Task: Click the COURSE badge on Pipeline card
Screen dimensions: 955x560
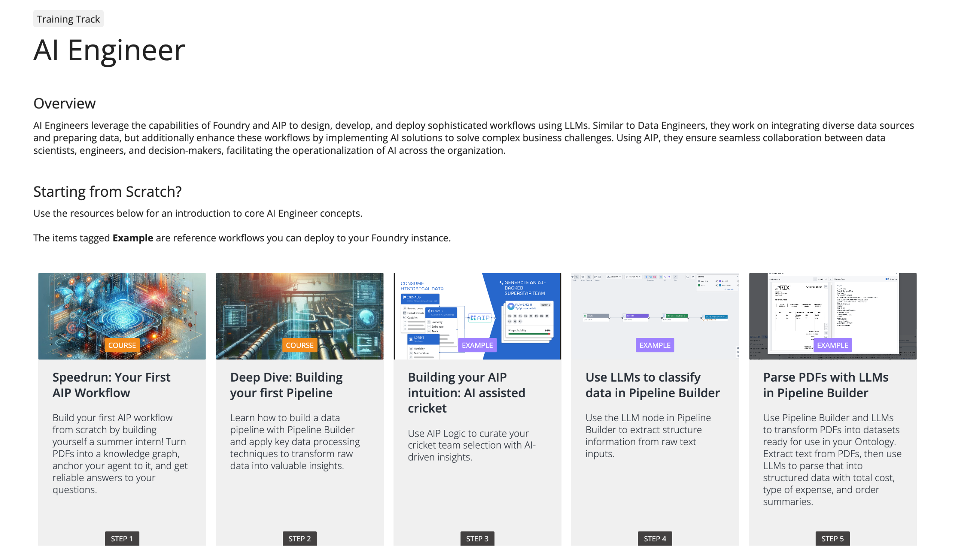Action: pos(300,345)
